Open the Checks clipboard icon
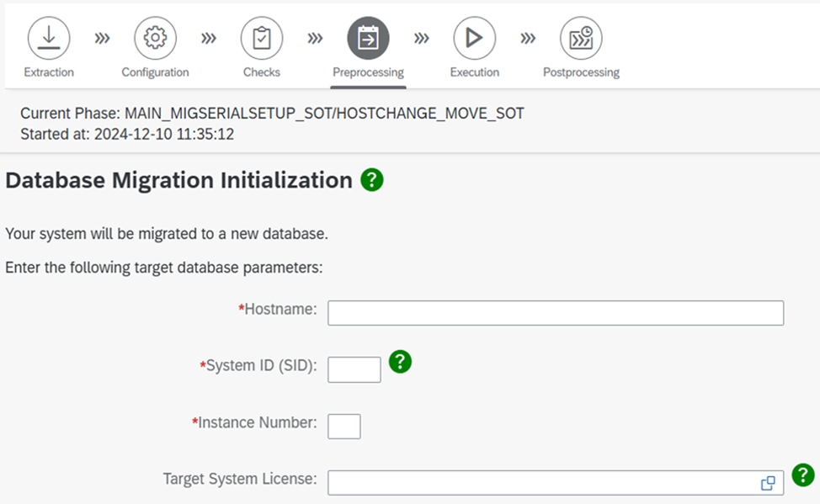This screenshot has width=820, height=504. point(262,38)
